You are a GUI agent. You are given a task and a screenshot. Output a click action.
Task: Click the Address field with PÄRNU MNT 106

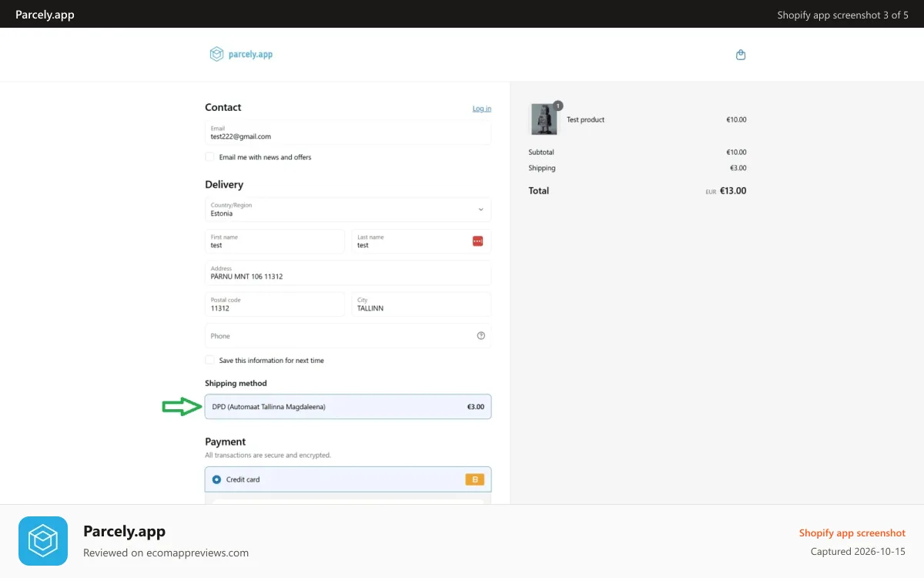(348, 273)
